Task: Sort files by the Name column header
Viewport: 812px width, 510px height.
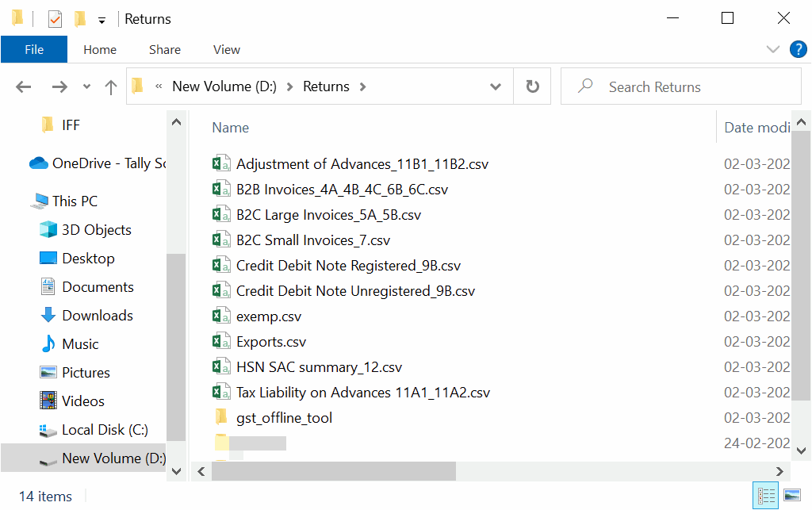Action: 231,128
